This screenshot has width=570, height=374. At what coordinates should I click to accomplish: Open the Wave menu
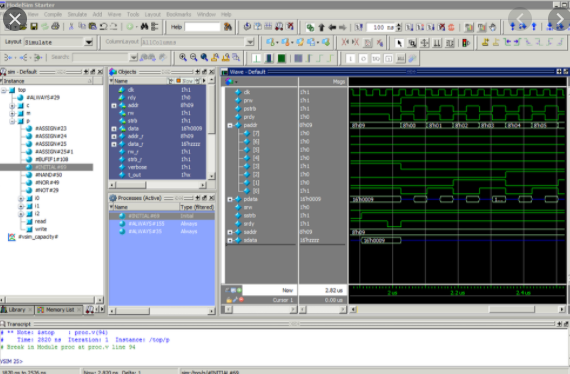click(x=115, y=14)
